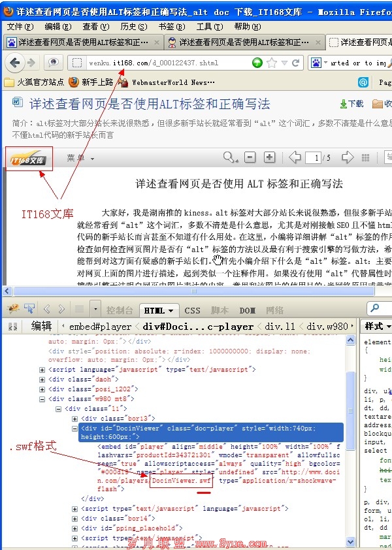Open the 编辑(E) menu

[x=58, y=27]
